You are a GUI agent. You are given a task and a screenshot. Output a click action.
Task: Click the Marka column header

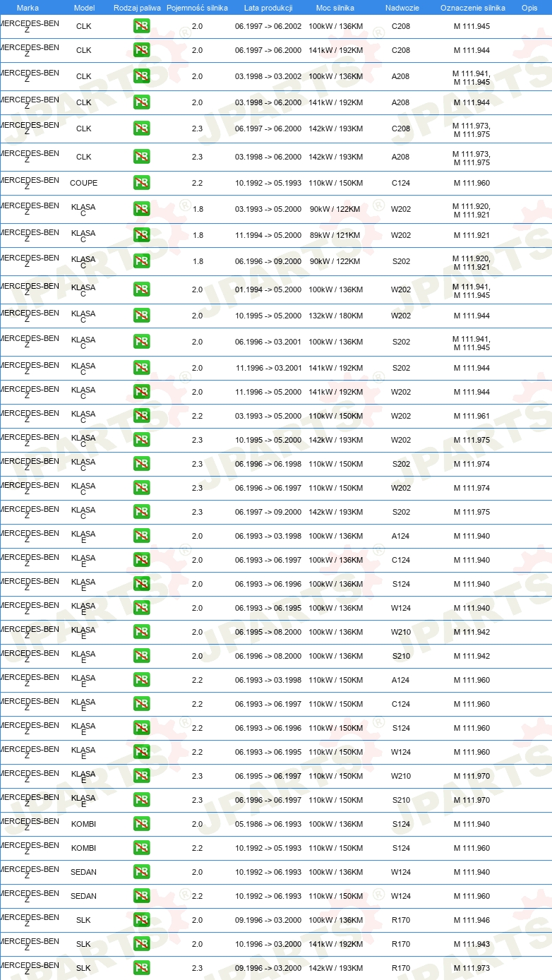[28, 8]
